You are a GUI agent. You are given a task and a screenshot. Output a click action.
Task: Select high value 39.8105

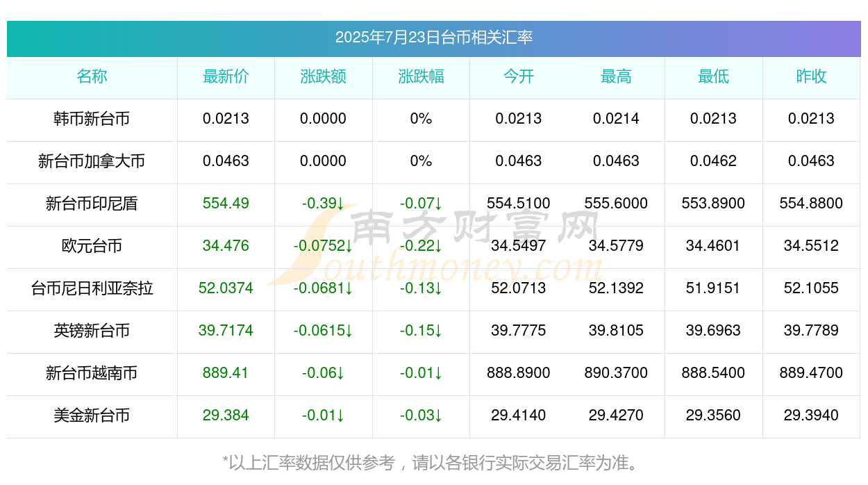pos(616,331)
